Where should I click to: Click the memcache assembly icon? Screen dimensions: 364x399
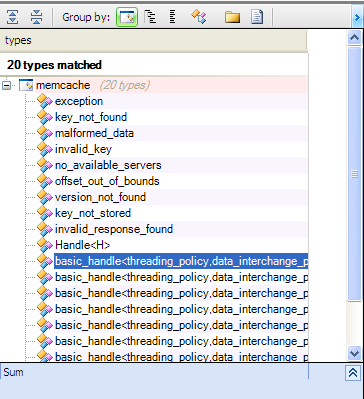click(26, 85)
